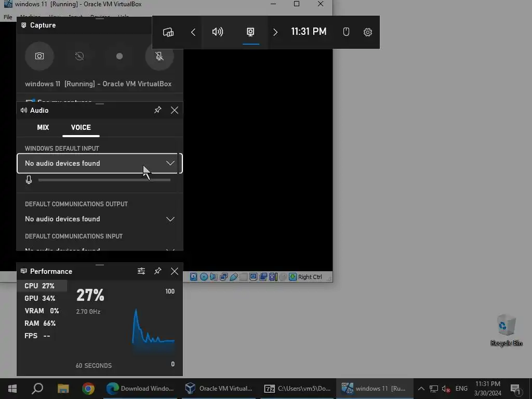Image resolution: width=532 pixels, height=399 pixels.
Task: Pin the Audio widget
Action: coord(158,110)
